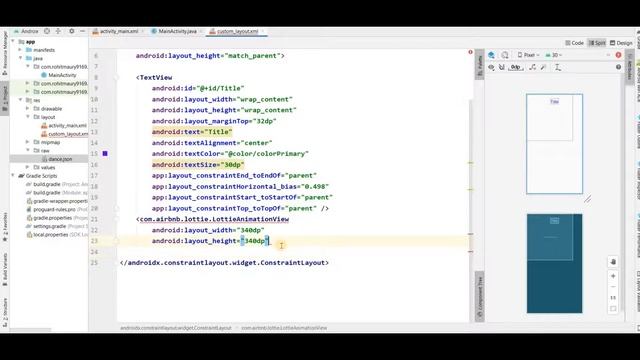640x360 pixels.
Task: Open the Android project view dropdown
Action: click(26, 31)
